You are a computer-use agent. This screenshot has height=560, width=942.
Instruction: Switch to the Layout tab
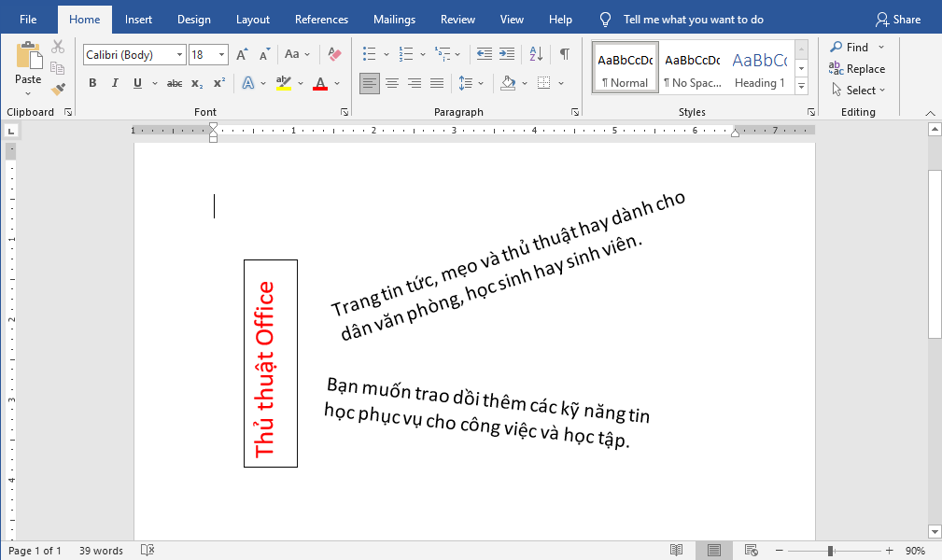tap(252, 20)
